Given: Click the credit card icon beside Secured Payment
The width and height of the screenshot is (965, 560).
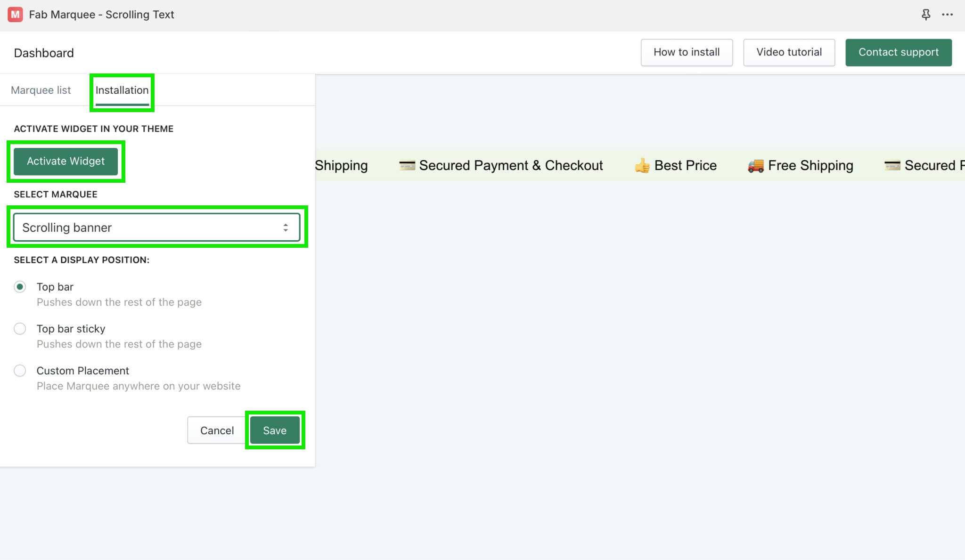Looking at the screenshot, I should [406, 165].
